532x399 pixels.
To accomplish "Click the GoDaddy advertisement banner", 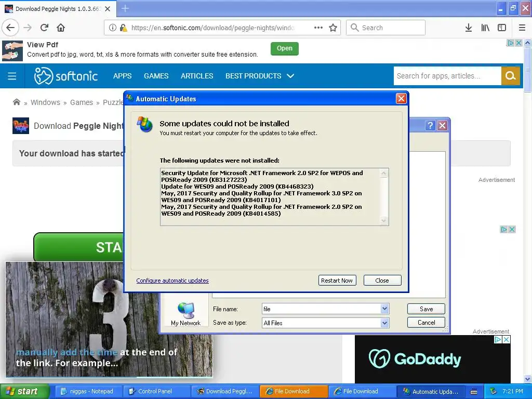I will click(433, 359).
